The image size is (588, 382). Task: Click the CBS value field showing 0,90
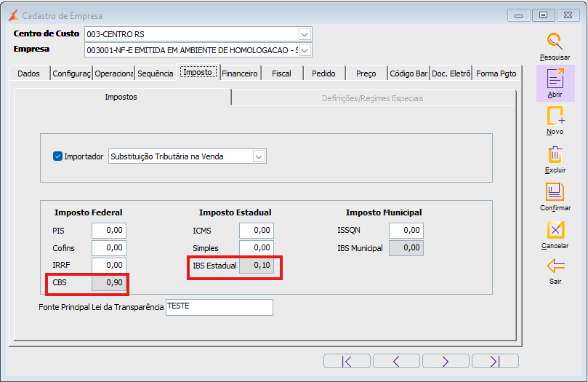(x=109, y=282)
